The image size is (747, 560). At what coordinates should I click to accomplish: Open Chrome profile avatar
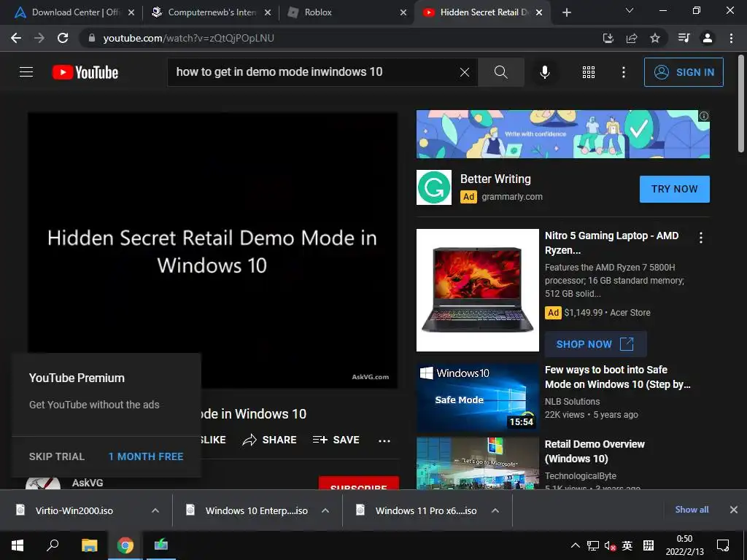[x=708, y=38]
